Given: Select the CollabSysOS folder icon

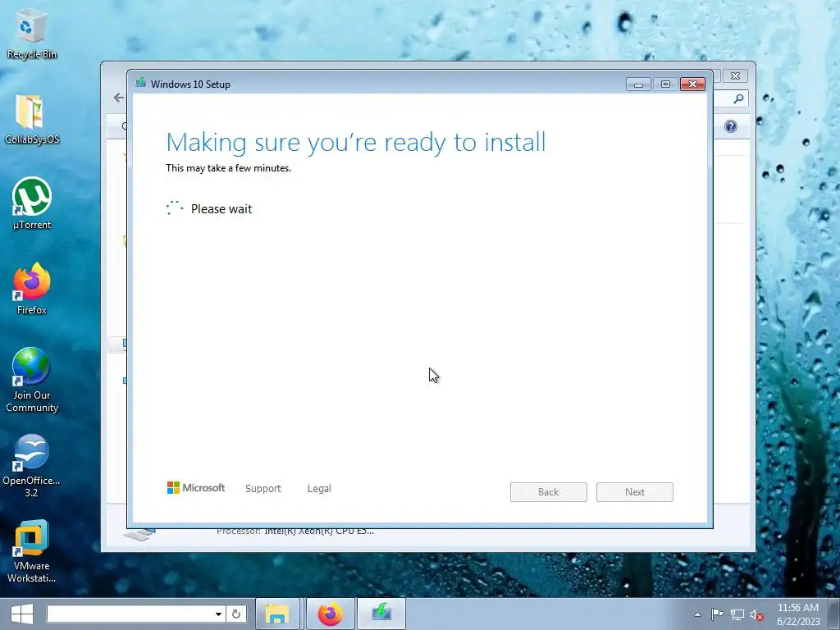Looking at the screenshot, I should [x=32, y=119].
